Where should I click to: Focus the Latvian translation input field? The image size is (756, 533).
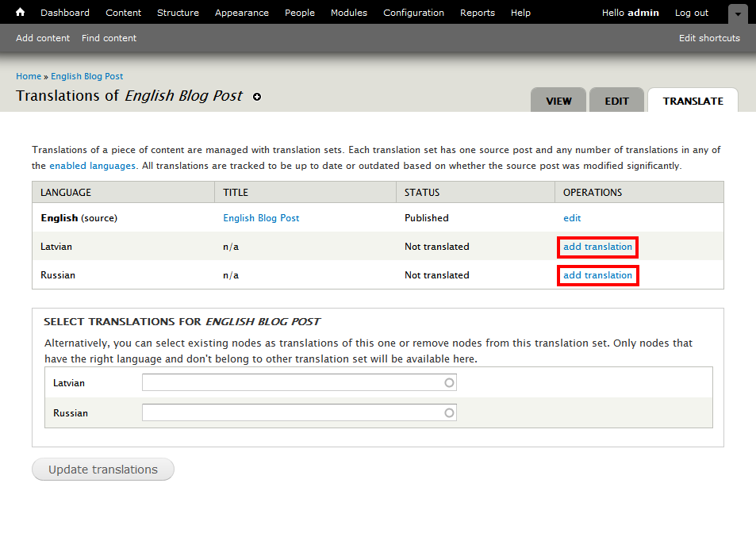(x=292, y=383)
